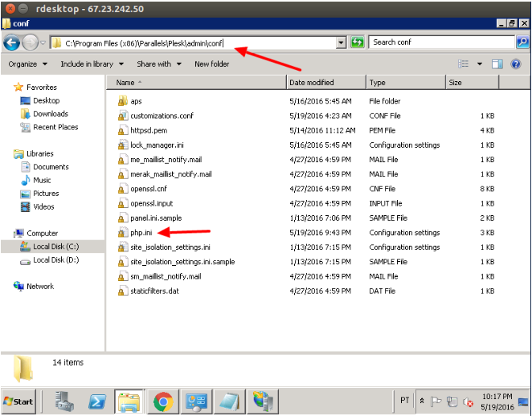Screen dimensions: 532x416
Task: Select file openssl.input
Action: click(x=152, y=203)
